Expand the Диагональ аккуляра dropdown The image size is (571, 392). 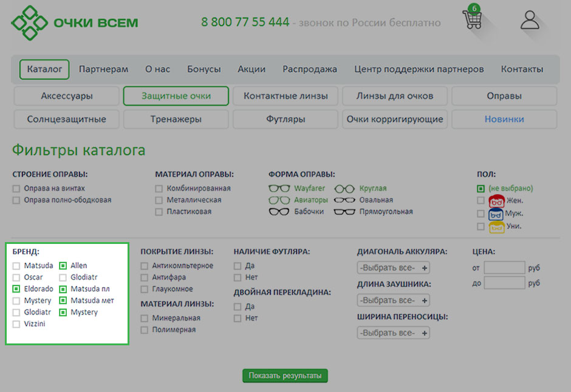[x=393, y=268]
